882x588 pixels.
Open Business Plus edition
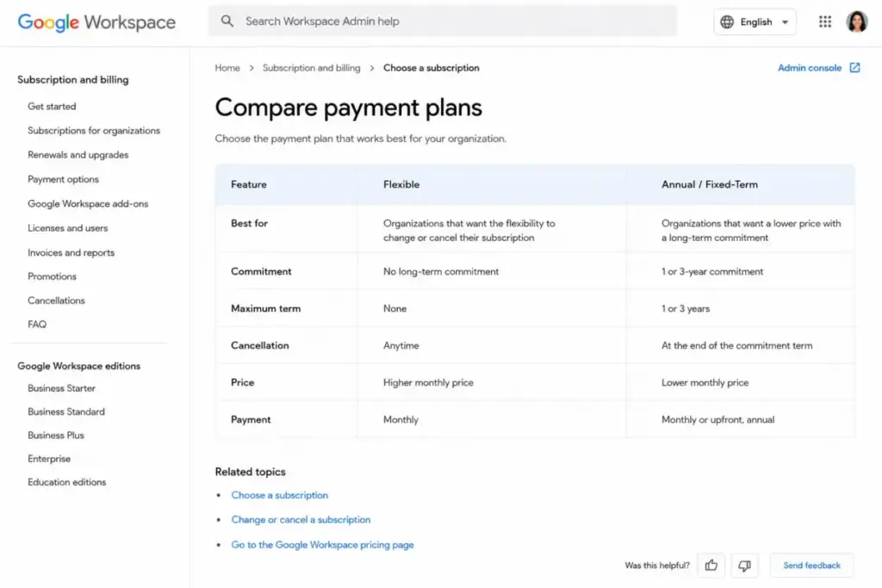tap(56, 435)
